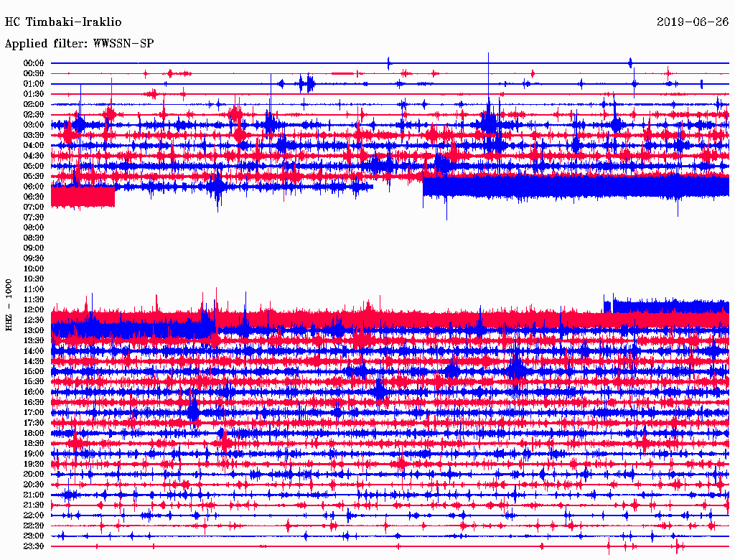Select the 18:00 time label

(x=34, y=433)
